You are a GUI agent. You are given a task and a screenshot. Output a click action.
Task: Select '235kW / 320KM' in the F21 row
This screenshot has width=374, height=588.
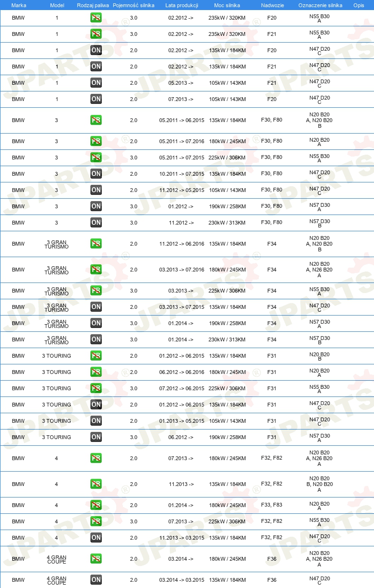point(227,34)
